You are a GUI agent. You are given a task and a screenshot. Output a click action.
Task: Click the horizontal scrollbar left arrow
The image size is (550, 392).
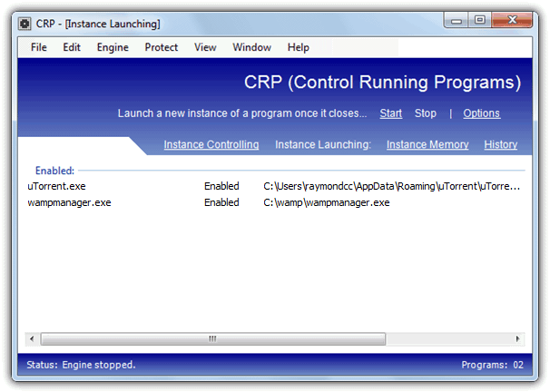click(x=33, y=338)
